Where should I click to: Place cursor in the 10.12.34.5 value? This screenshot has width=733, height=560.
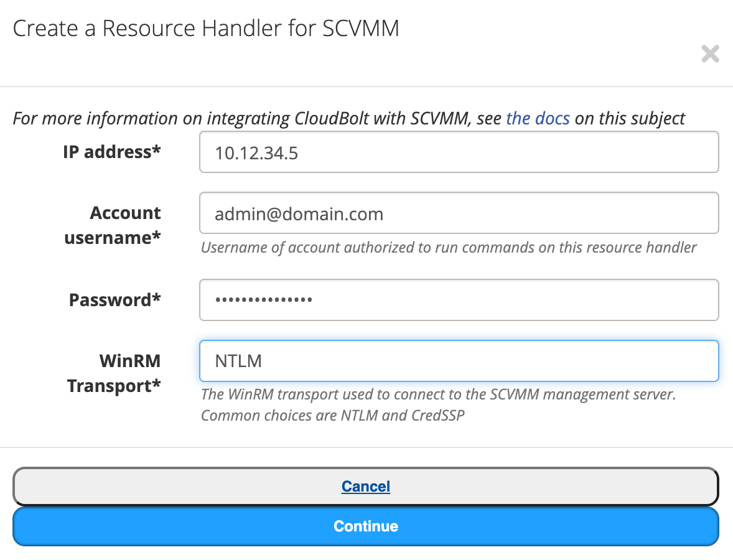[x=256, y=153]
